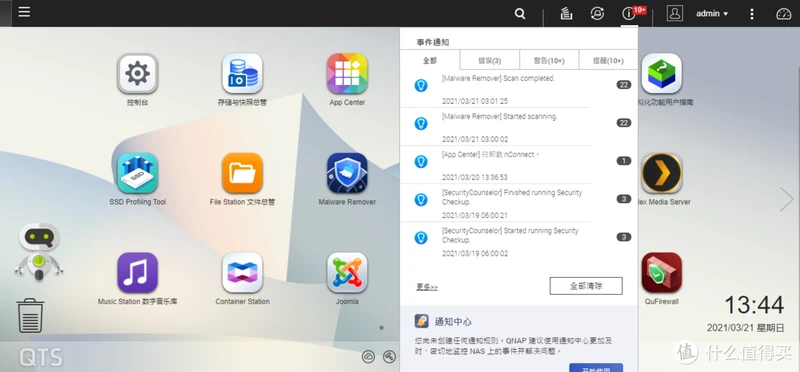Click the myQNAPcloud icon at bottom

click(368, 356)
